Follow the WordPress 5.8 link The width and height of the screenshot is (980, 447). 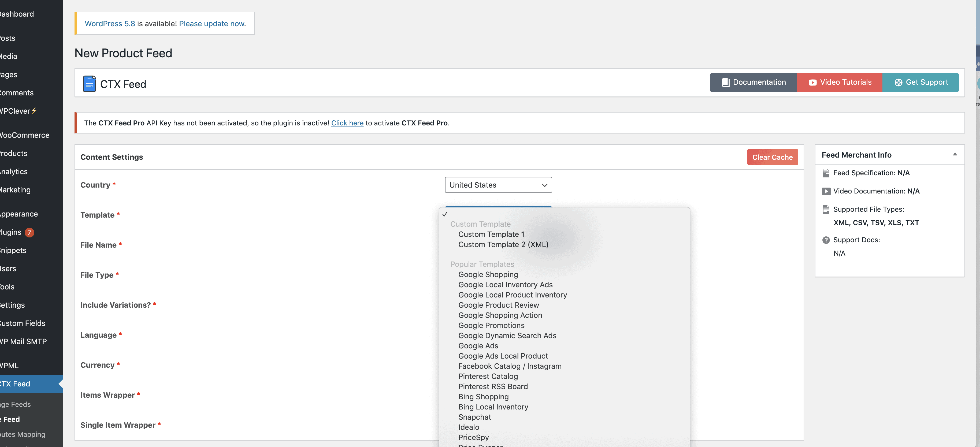tap(110, 24)
